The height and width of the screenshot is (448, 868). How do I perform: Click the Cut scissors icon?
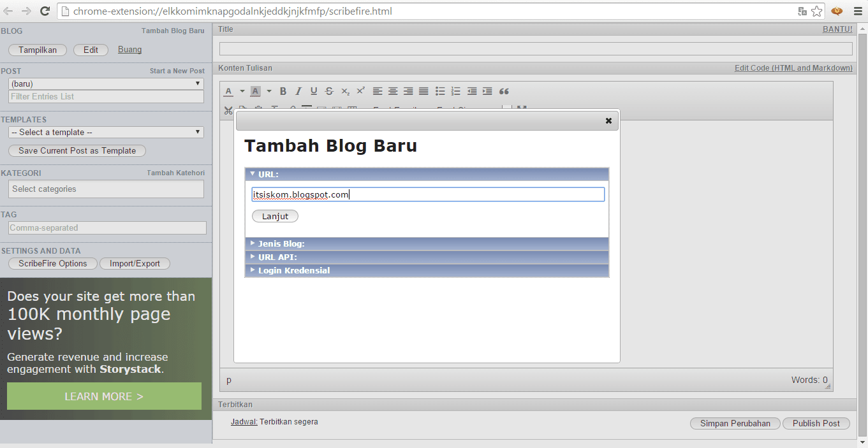[228, 110]
